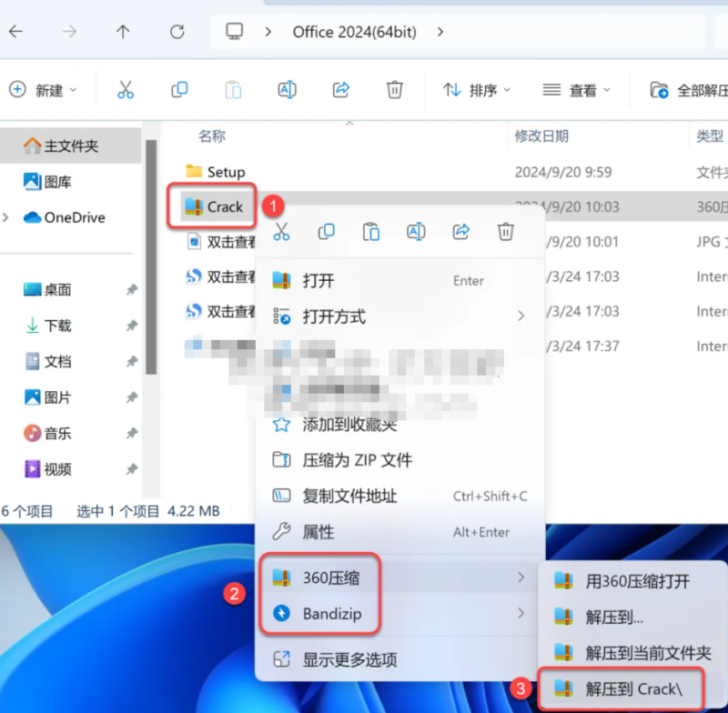Image resolution: width=728 pixels, height=713 pixels.
Task: Click the 2024/9/20 9:59 date cell
Action: [562, 172]
